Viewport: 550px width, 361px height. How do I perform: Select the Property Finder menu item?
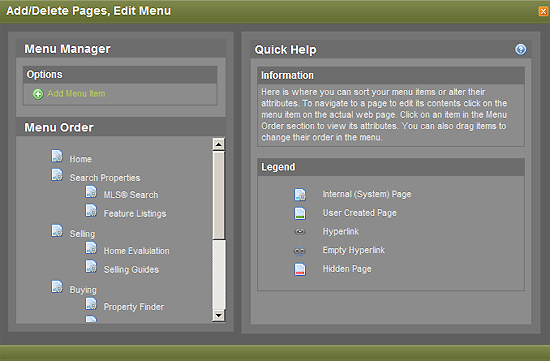coord(134,307)
